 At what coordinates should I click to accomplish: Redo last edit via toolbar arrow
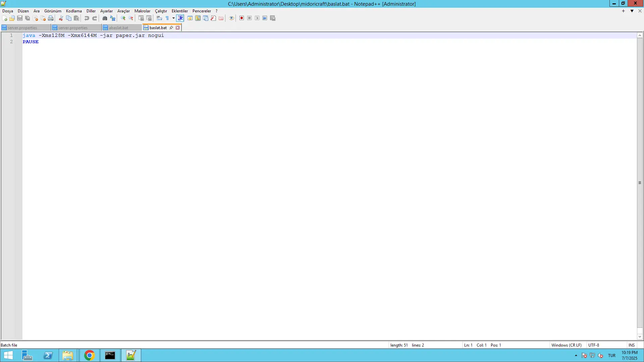coord(95,18)
